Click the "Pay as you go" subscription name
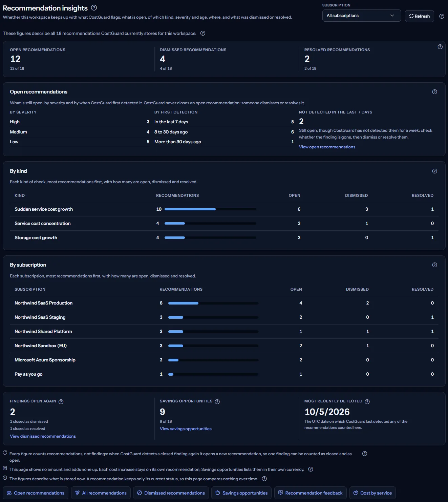 click(28, 374)
